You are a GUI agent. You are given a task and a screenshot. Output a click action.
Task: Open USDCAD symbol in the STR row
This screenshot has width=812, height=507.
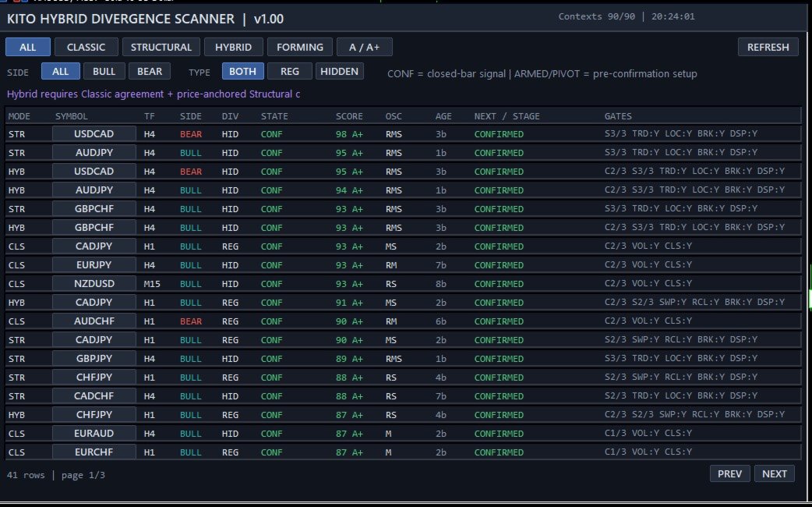click(94, 133)
